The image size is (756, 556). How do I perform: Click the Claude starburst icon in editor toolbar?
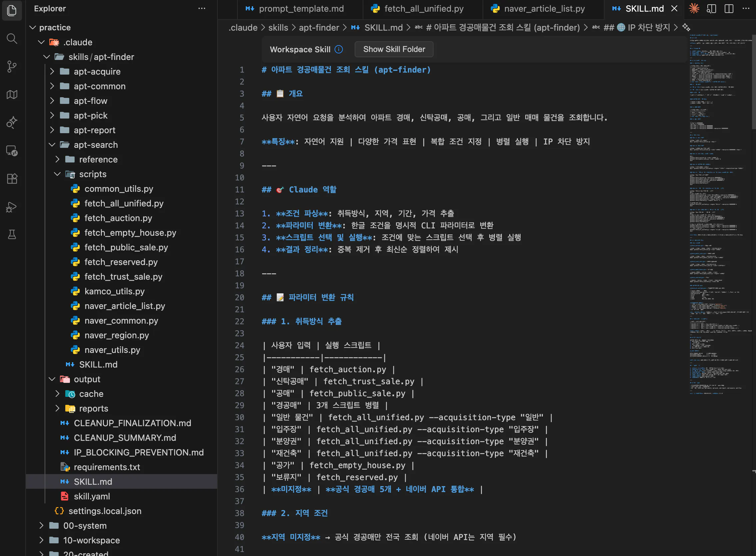point(694,8)
